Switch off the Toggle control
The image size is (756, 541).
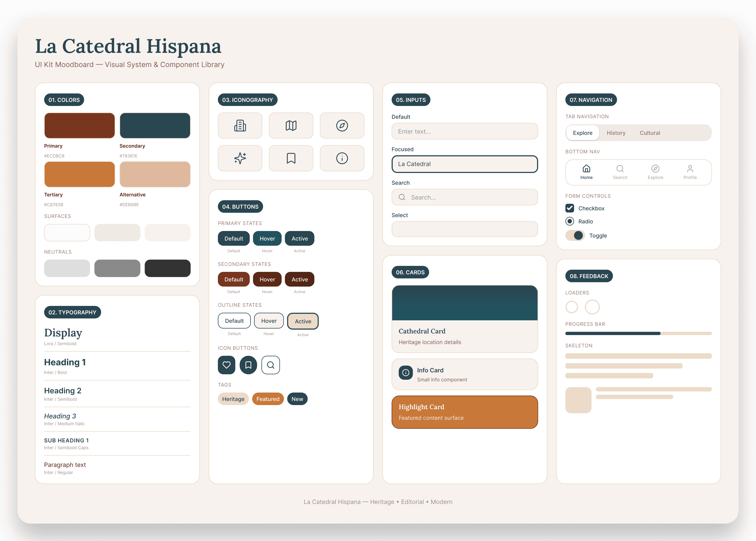[x=575, y=236]
